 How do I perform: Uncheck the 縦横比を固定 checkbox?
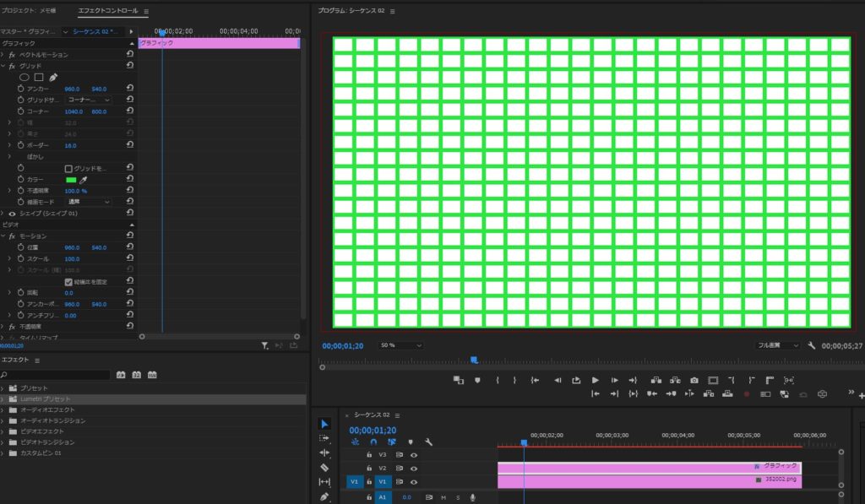[68, 282]
